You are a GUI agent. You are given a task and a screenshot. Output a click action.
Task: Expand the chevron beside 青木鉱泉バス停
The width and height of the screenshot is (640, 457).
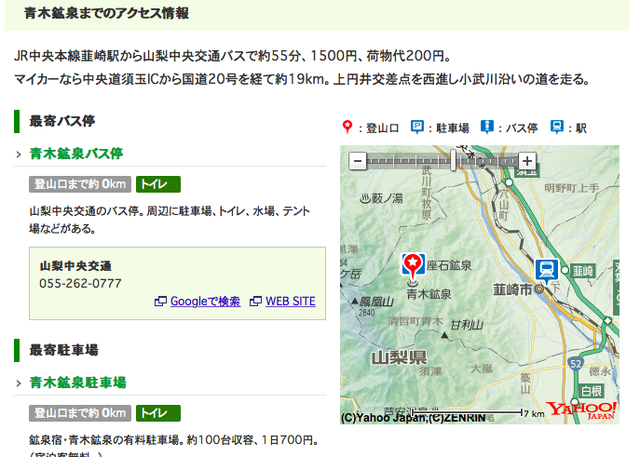(19, 154)
